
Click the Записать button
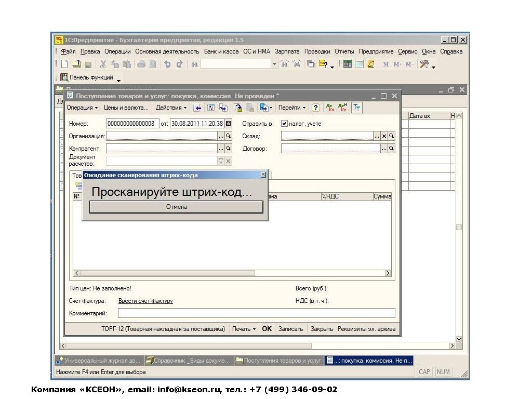(x=290, y=329)
